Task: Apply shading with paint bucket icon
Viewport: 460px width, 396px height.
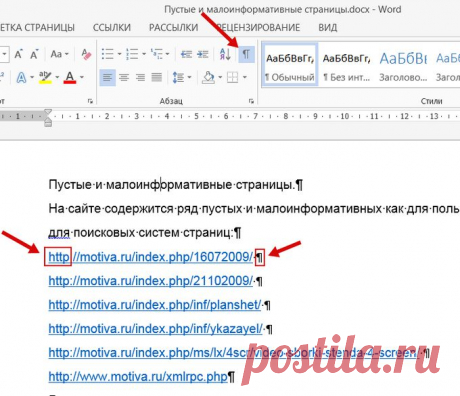Action: tap(208, 78)
